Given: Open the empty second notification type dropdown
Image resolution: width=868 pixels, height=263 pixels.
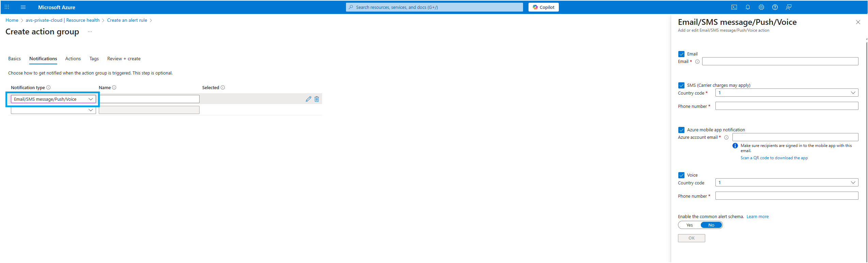Looking at the screenshot, I should pyautogui.click(x=53, y=110).
